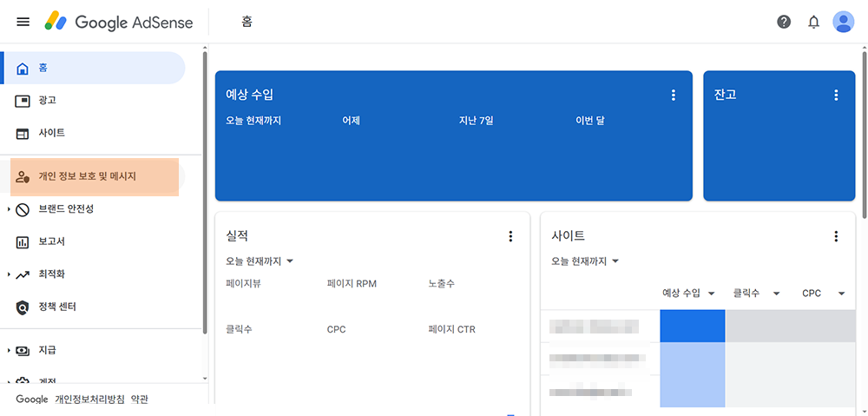The width and height of the screenshot is (868, 416).
Task: Click the CPC metric in 실적 card
Action: [336, 330]
